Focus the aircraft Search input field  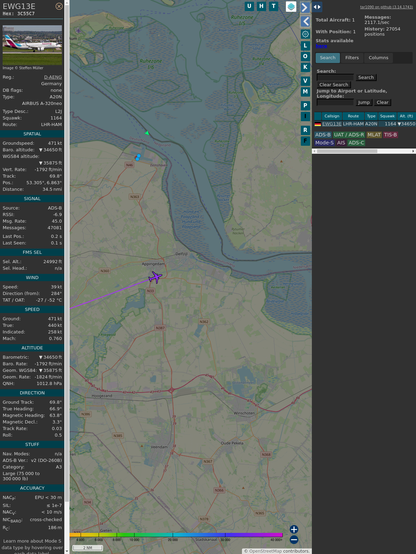point(335,77)
